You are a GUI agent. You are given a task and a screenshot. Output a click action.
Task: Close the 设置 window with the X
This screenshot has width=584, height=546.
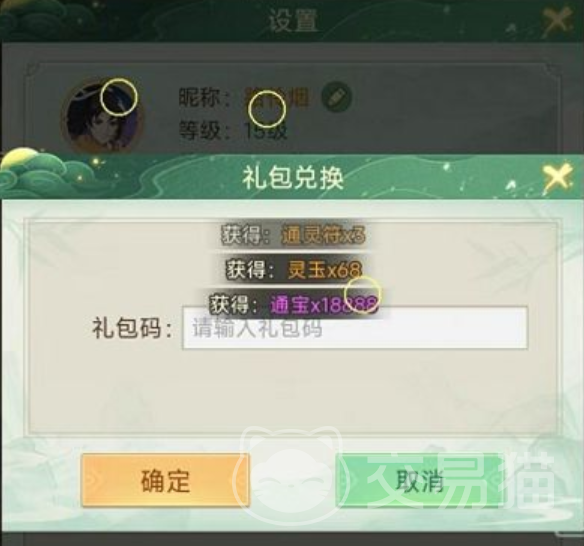tap(557, 19)
